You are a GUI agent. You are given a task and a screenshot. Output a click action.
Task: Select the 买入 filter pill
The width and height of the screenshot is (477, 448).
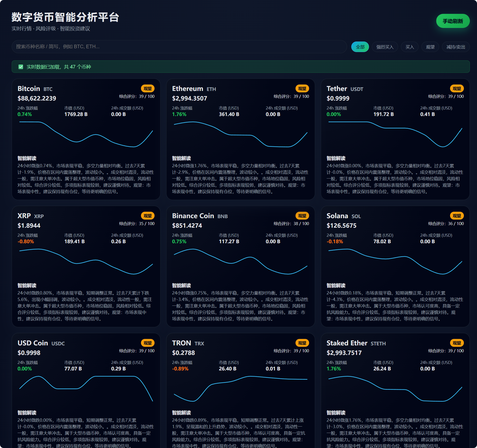[410, 47]
